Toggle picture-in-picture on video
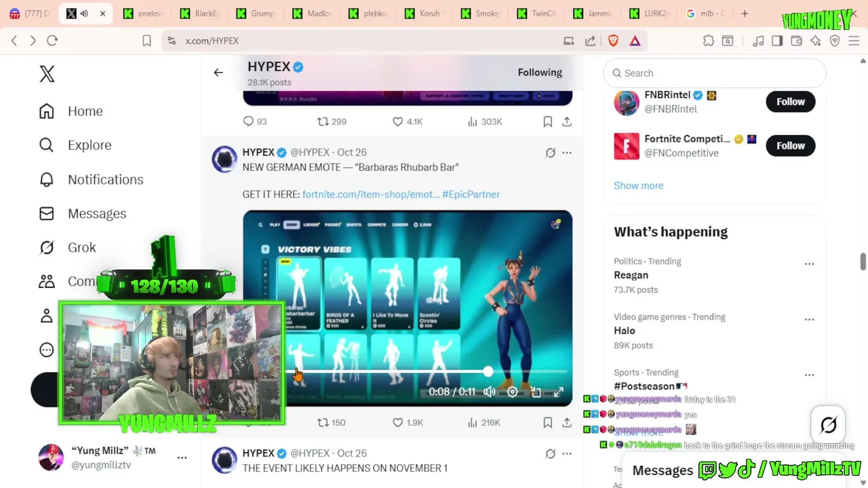 tap(536, 392)
